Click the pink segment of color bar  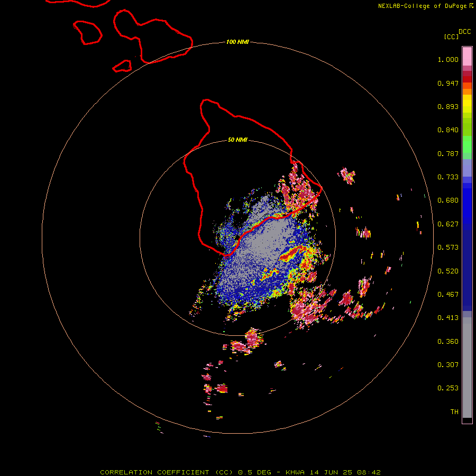click(467, 57)
